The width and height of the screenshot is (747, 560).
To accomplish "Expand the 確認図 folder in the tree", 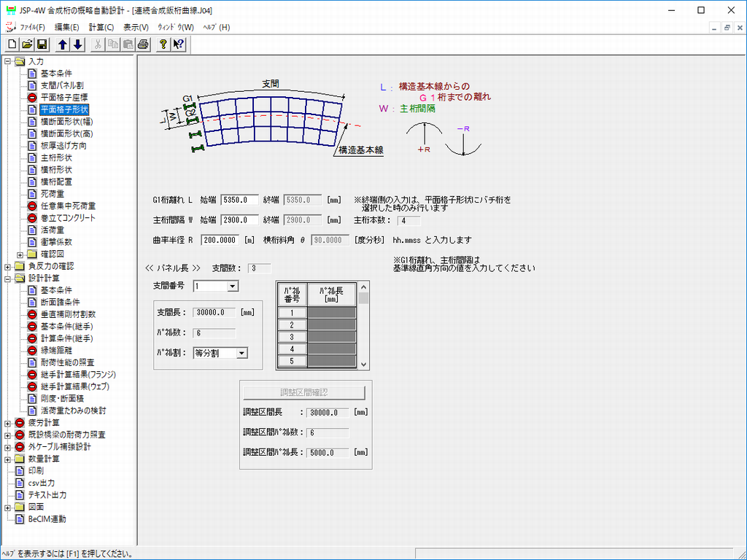I will [20, 254].
